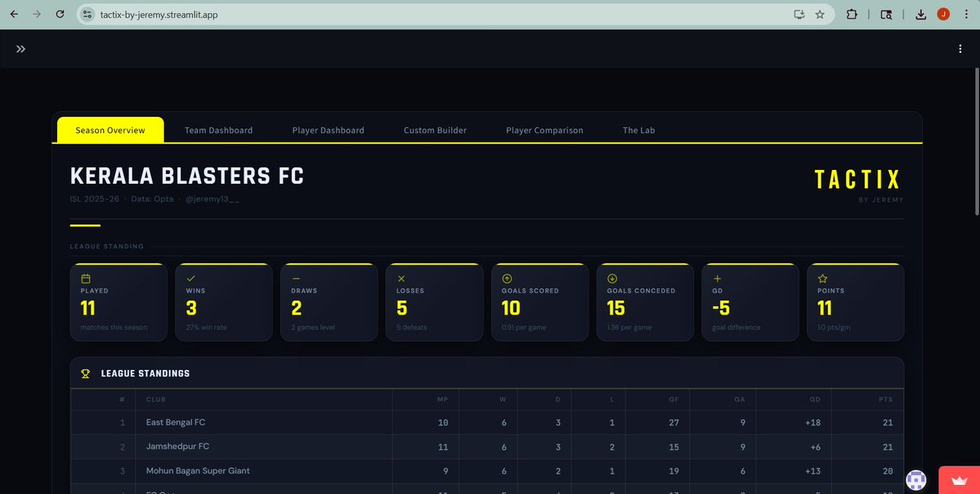The image size is (980, 494).
Task: Click the @jeremy13__ handle text
Action: pos(213,199)
